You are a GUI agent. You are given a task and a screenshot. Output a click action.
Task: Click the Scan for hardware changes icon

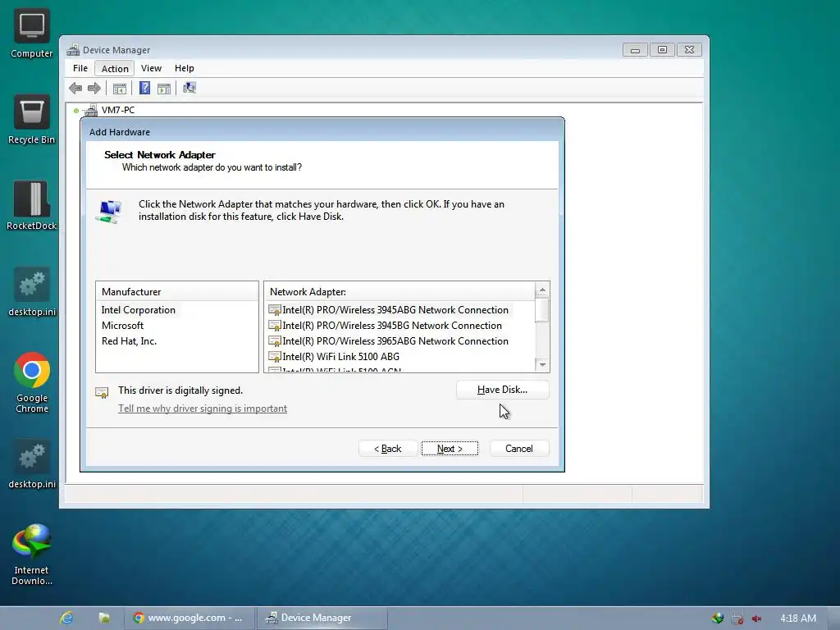click(x=189, y=88)
